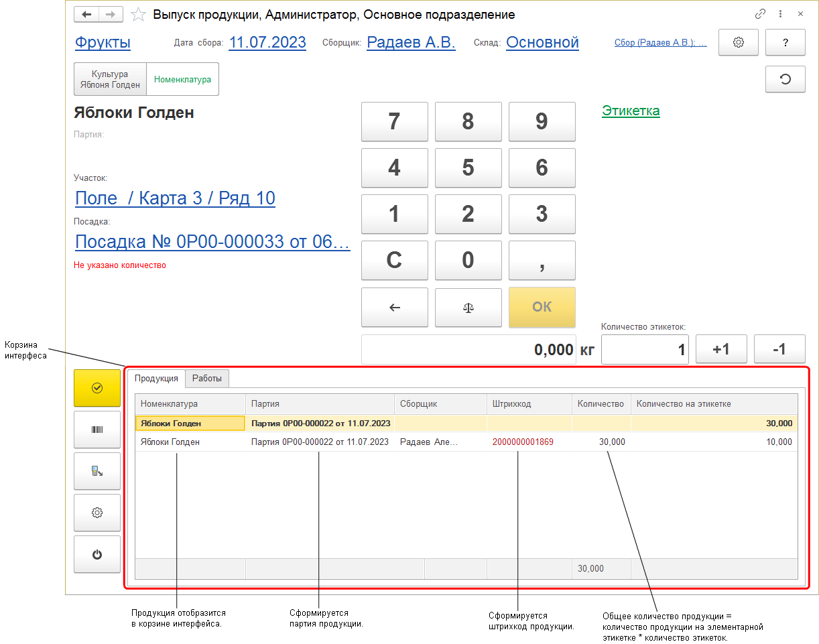
Task: Tap keypad digit 5
Action: tap(468, 168)
